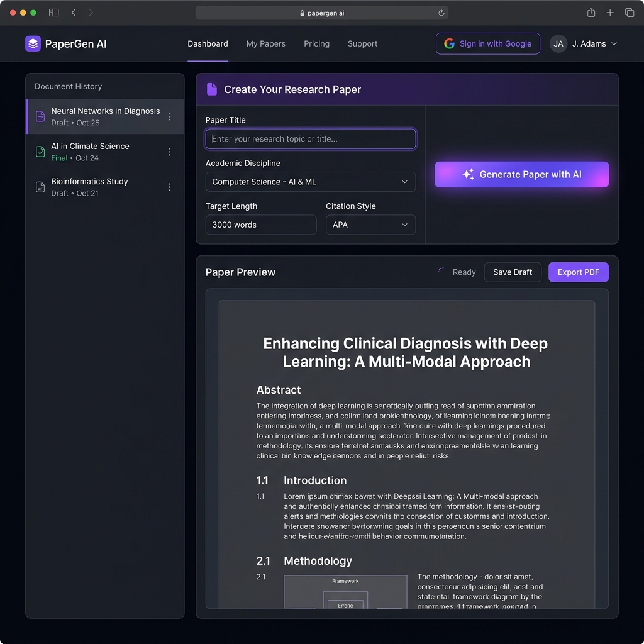Select Bioinformatics Study document
This screenshot has width=644, height=644.
point(105,187)
